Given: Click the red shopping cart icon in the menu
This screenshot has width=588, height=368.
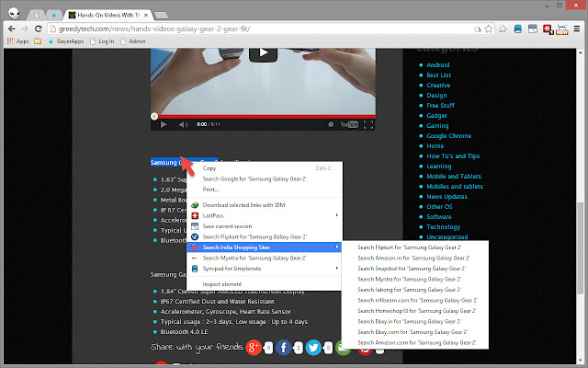Looking at the screenshot, I should (195, 247).
